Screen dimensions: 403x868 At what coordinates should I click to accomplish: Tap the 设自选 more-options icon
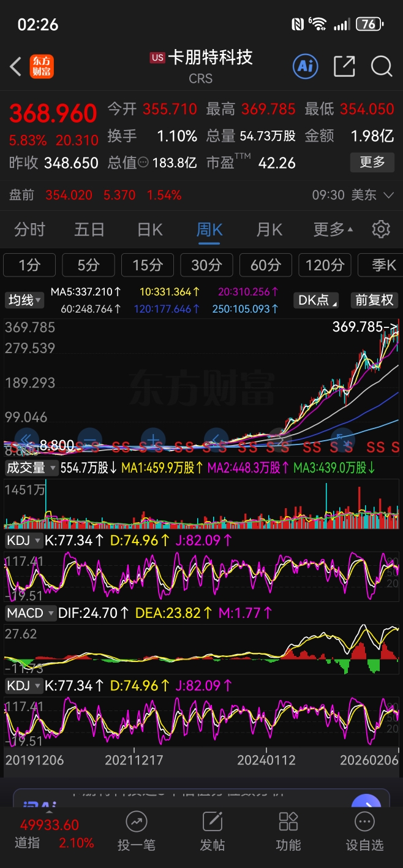pos(364,821)
